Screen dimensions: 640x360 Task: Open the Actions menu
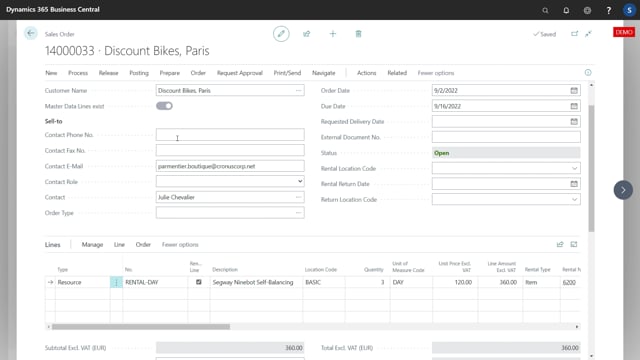point(367,73)
